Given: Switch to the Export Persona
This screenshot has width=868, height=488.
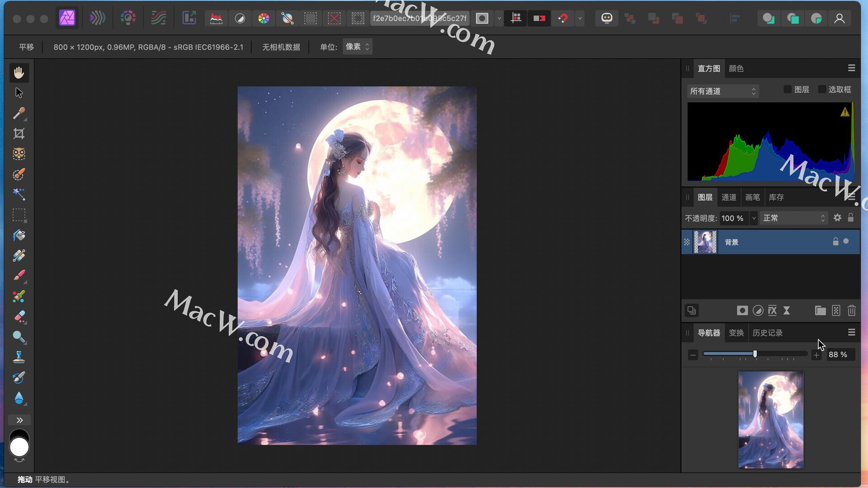Looking at the screenshot, I should point(189,18).
